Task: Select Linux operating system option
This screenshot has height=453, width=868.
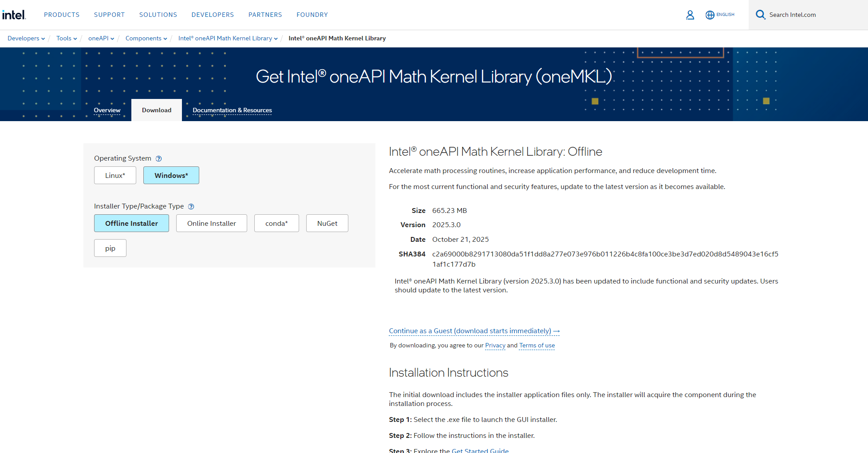Action: tap(115, 175)
